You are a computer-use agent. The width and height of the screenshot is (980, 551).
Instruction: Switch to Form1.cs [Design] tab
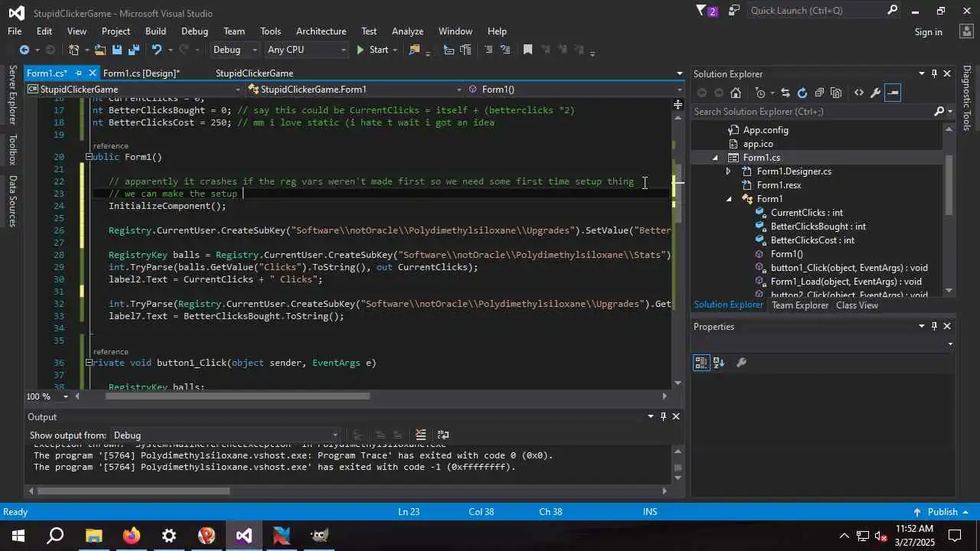pos(141,73)
